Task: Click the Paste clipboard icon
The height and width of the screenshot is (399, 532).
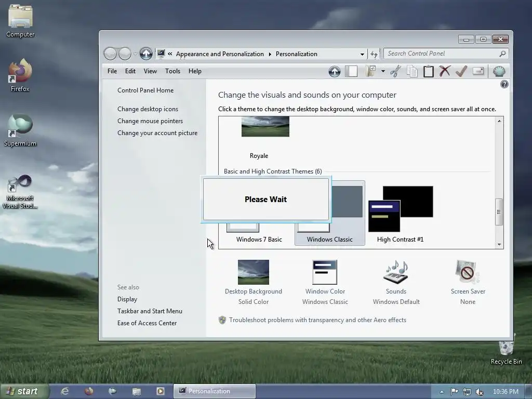Action: click(428, 71)
